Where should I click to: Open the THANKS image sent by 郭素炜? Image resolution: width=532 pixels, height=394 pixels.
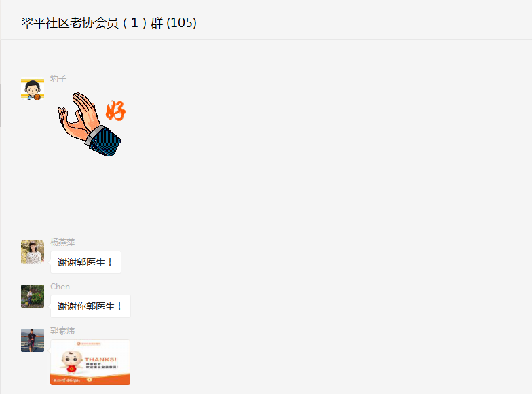click(90, 362)
